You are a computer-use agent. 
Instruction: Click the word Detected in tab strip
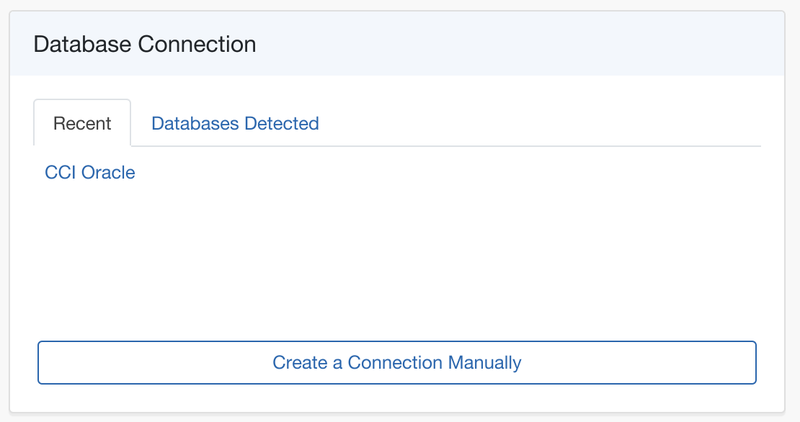(282, 123)
